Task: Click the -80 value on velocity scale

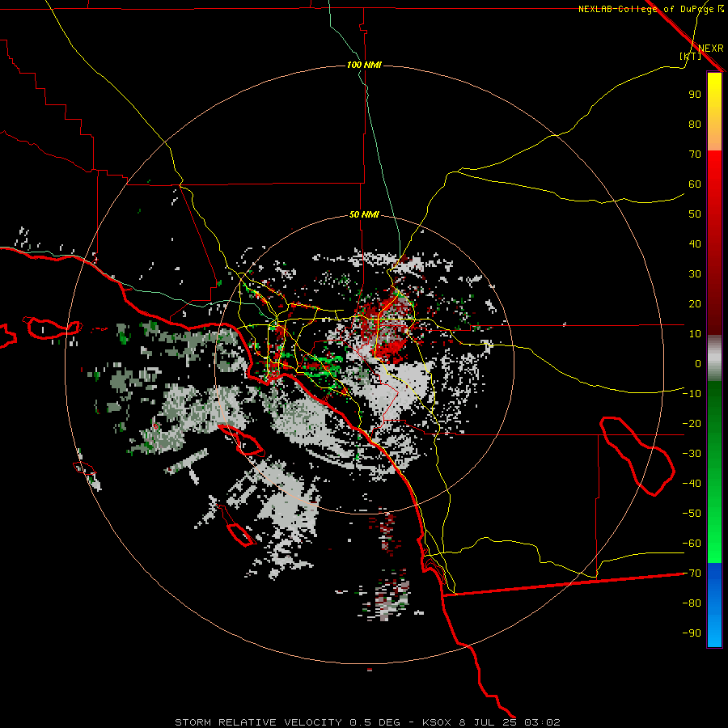Action: pos(692,603)
